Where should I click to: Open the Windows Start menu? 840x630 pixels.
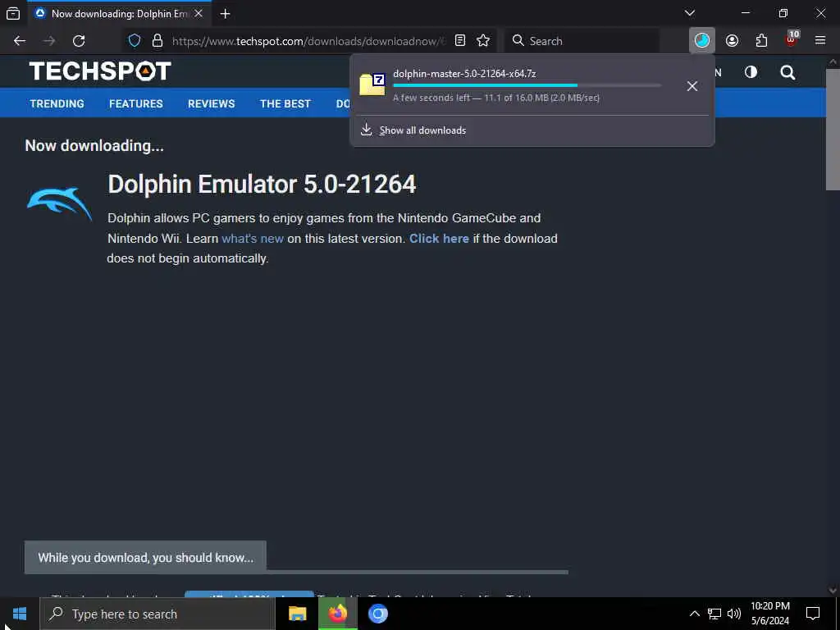20,614
